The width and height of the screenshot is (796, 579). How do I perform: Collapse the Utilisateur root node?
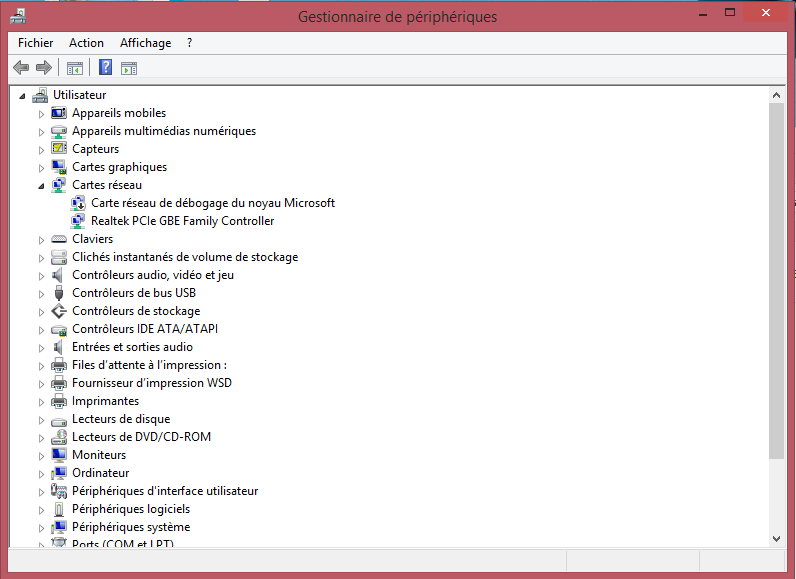pos(23,96)
